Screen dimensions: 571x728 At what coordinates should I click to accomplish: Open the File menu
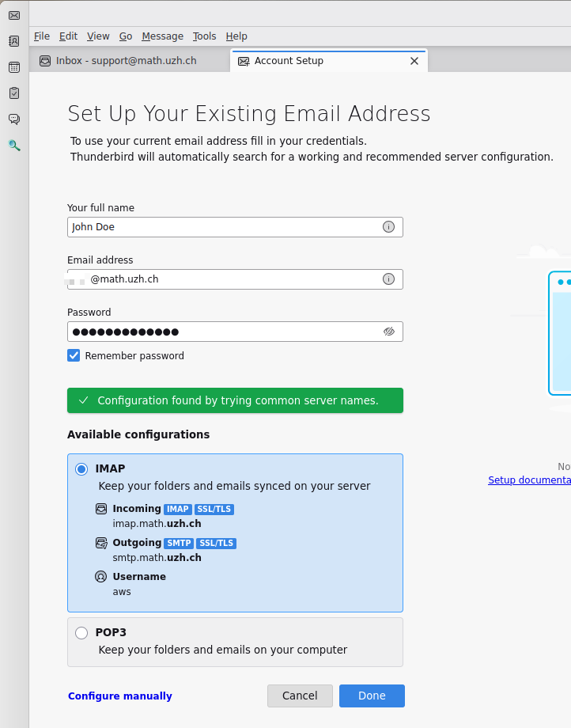42,36
